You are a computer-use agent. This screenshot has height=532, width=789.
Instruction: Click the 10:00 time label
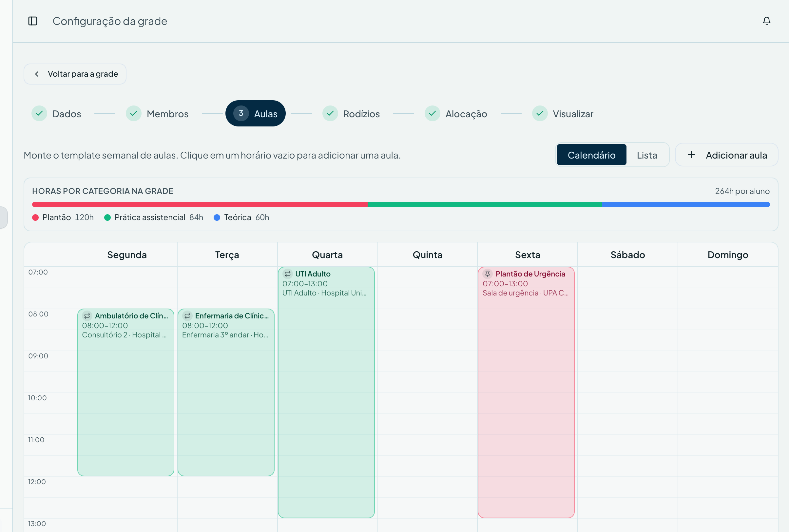tap(37, 398)
